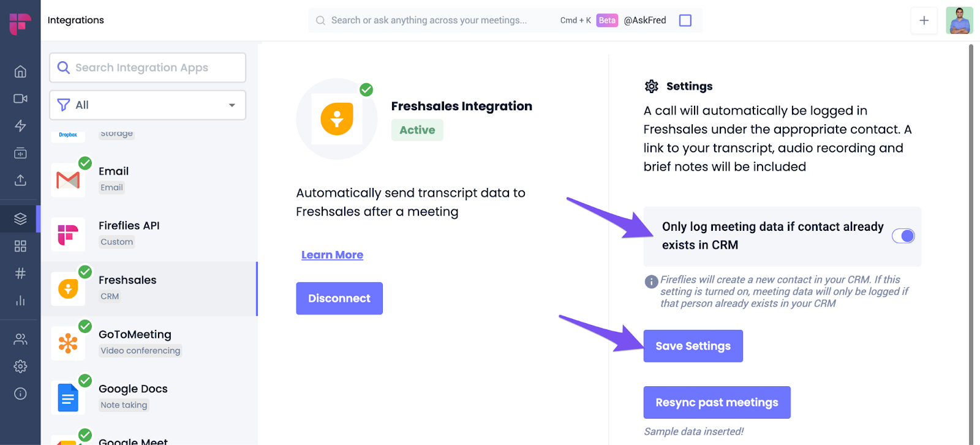Open the upload icon in sidebar

(x=20, y=180)
